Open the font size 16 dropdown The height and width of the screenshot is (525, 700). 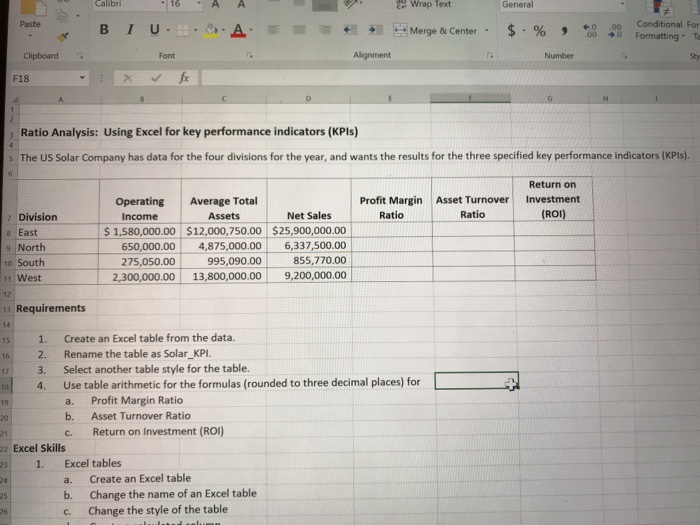(x=199, y=4)
